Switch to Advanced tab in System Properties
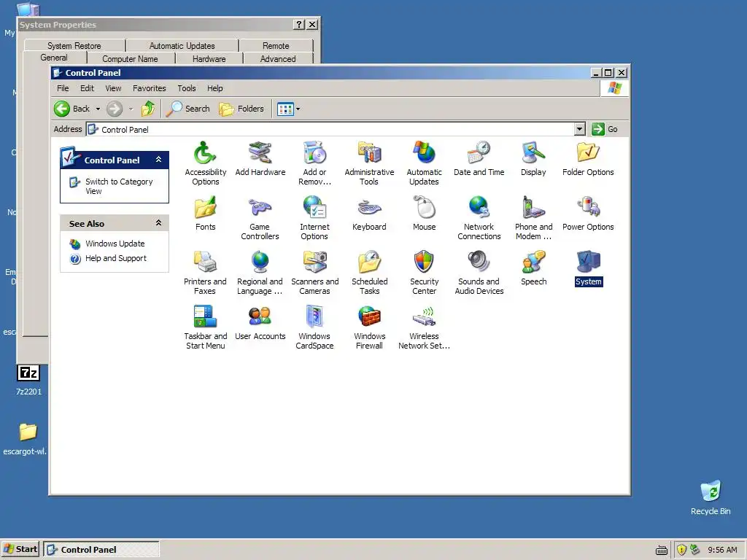Image resolution: width=747 pixels, height=560 pixels. point(278,58)
